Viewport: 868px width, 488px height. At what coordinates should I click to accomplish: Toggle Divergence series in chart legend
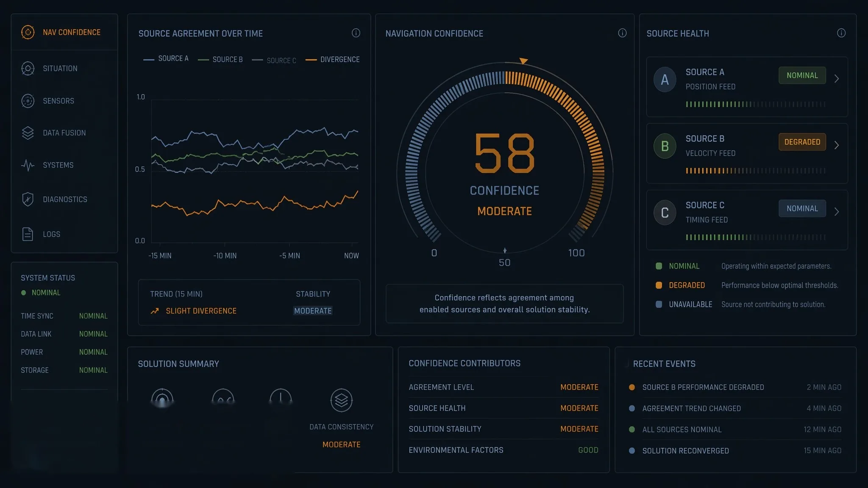[x=333, y=60]
